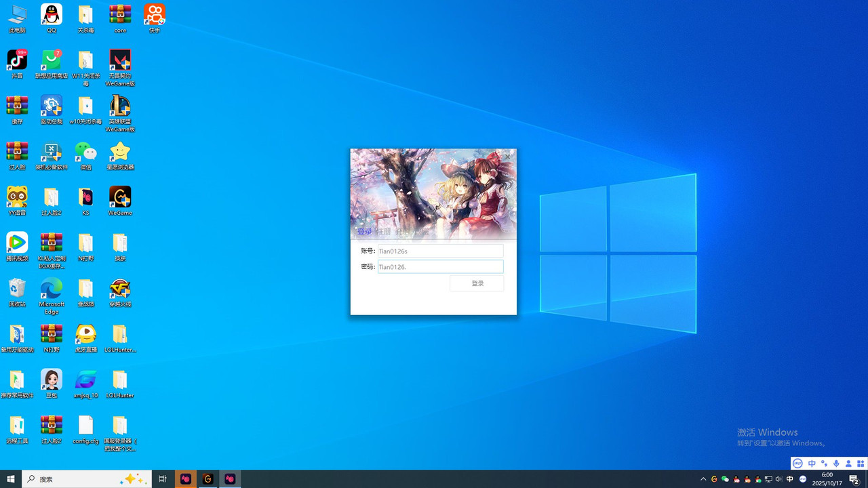The image size is (868, 488).
Task: Toggle punctuation mode on IME toolbar
Action: 824,464
